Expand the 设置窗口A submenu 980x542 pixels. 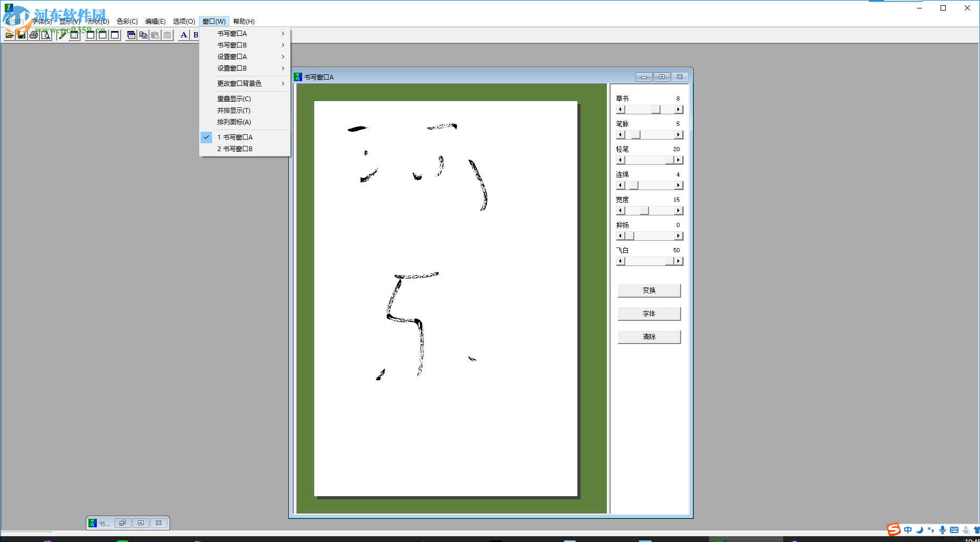click(x=245, y=57)
